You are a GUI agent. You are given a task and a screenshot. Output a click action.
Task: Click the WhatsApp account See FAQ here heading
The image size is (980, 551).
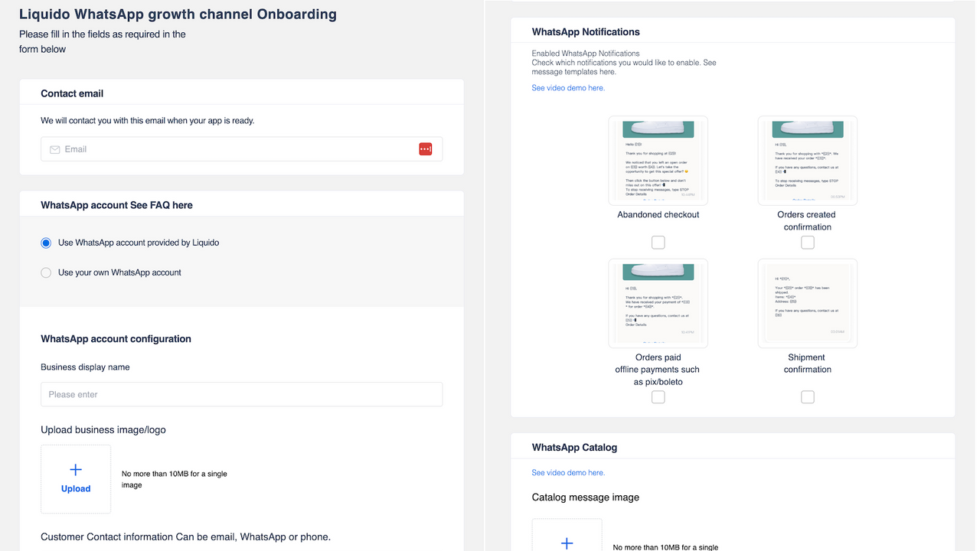pyautogui.click(x=116, y=205)
